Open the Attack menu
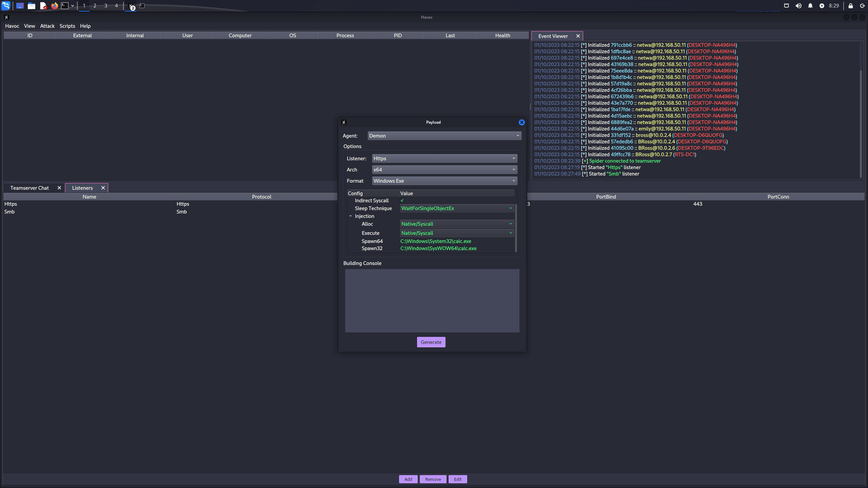Image resolution: width=868 pixels, height=488 pixels. 47,26
